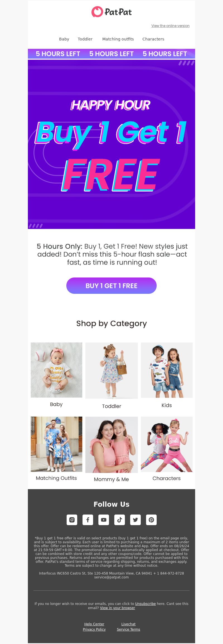The height and width of the screenshot is (644, 223).
Task: Click the Unsubscribe link
Action: pos(146,604)
